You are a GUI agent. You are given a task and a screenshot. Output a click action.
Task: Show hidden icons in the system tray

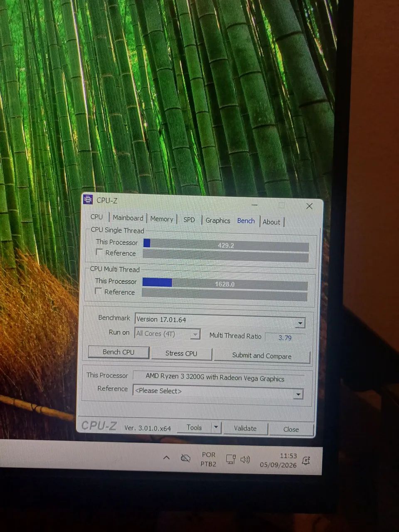(166, 458)
